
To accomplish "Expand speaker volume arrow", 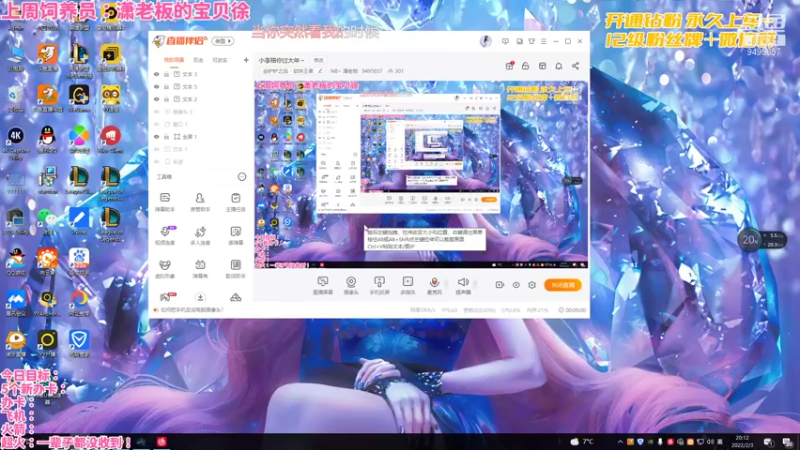I will point(475,283).
